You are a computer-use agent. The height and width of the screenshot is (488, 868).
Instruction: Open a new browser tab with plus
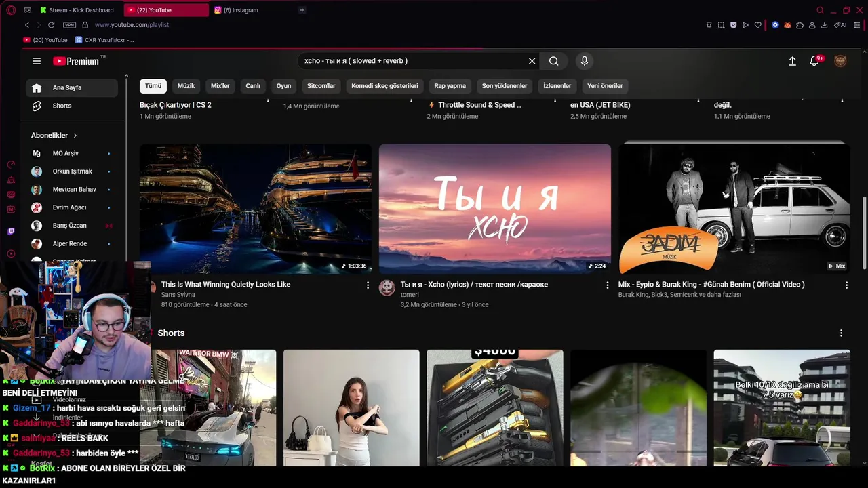point(302,10)
